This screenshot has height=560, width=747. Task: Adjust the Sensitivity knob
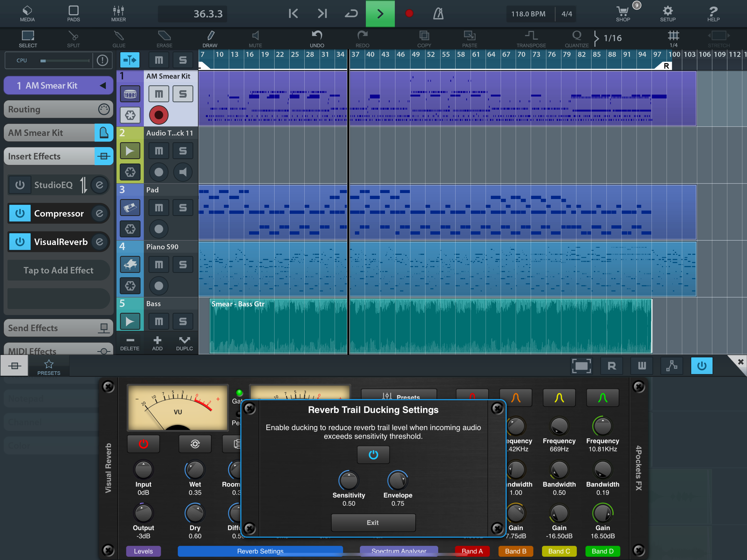click(349, 480)
